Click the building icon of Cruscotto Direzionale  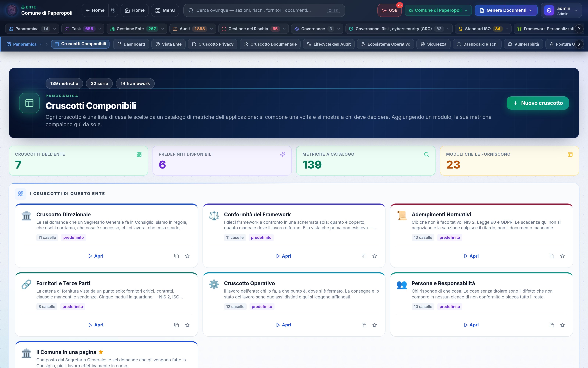pyautogui.click(x=26, y=216)
